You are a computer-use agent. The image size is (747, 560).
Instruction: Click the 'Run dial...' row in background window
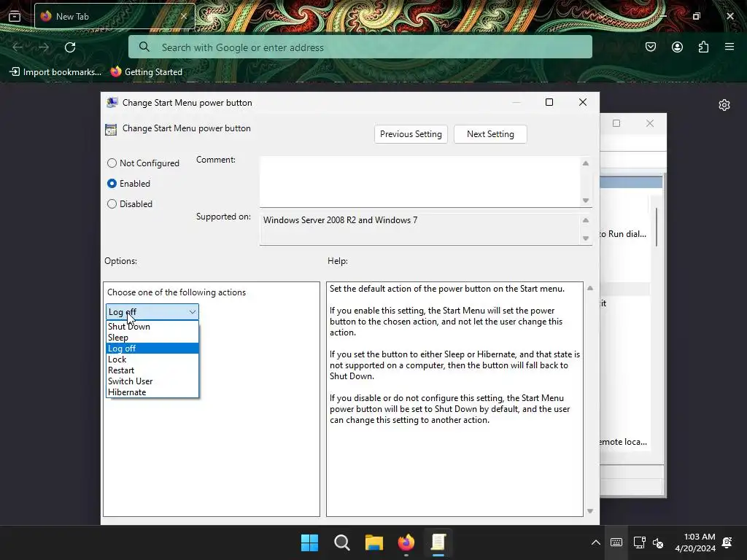[x=623, y=234]
